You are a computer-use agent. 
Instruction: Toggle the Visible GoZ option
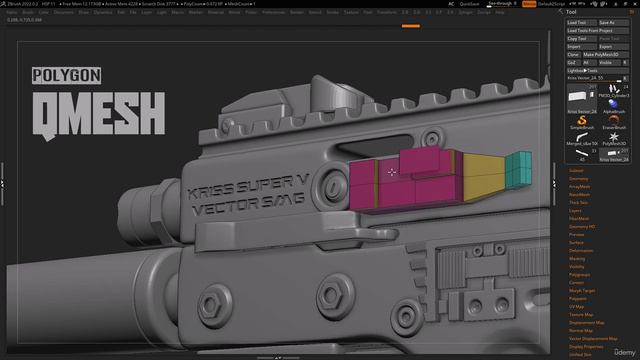tap(609, 62)
